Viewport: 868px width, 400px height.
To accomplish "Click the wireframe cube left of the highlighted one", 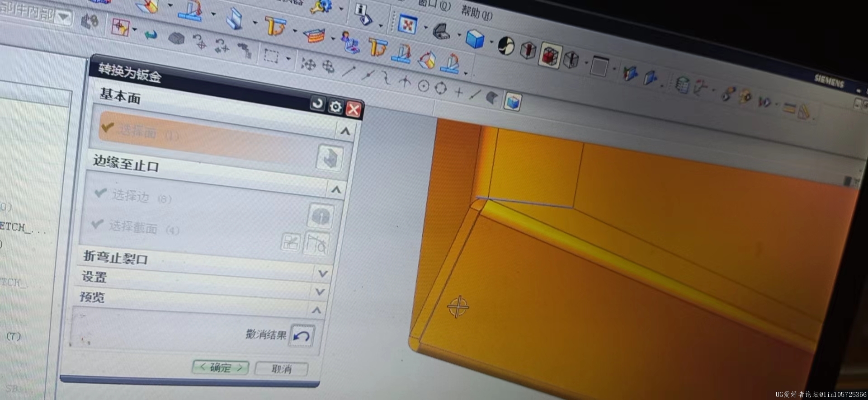I will 528,51.
